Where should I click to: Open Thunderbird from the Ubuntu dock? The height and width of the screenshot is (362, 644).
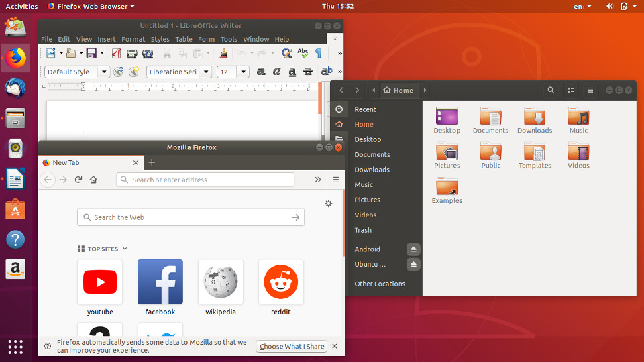(15, 88)
